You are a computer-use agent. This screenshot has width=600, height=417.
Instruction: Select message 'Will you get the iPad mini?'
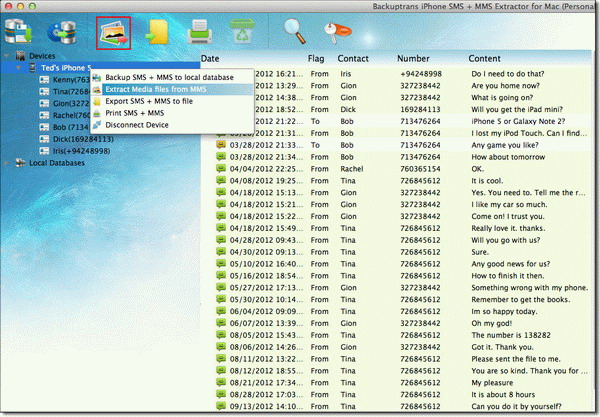point(517,109)
